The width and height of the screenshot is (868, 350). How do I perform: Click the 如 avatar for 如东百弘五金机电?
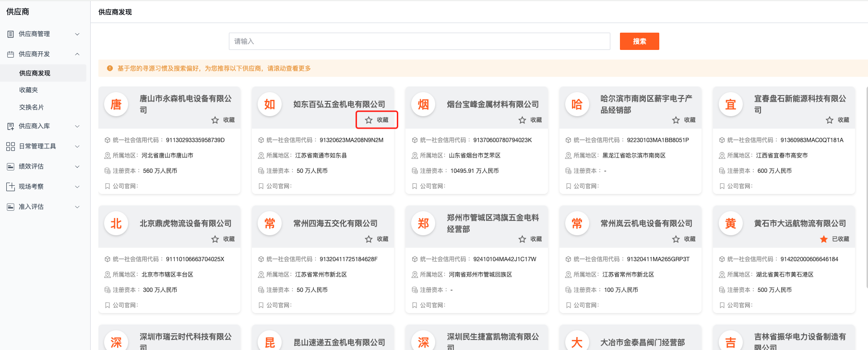pos(270,104)
